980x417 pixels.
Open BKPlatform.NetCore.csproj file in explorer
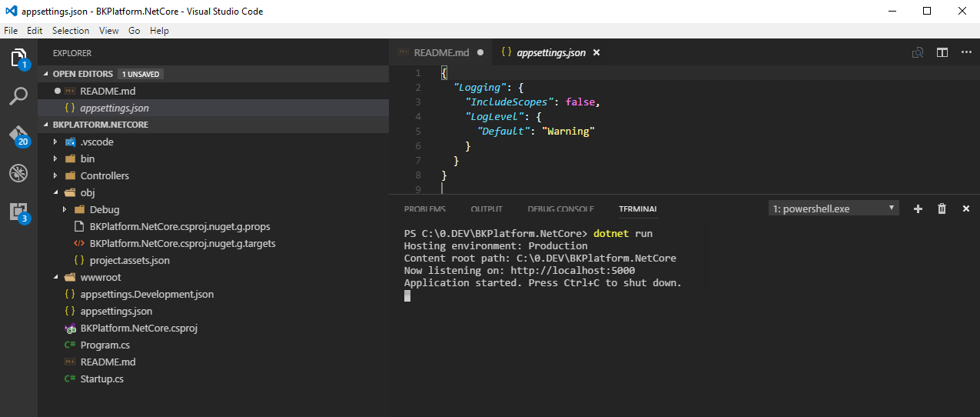[138, 328]
